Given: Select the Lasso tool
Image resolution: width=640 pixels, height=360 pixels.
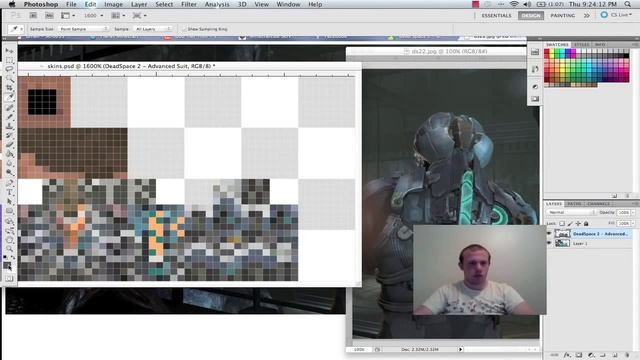Looking at the screenshot, I should [x=9, y=69].
